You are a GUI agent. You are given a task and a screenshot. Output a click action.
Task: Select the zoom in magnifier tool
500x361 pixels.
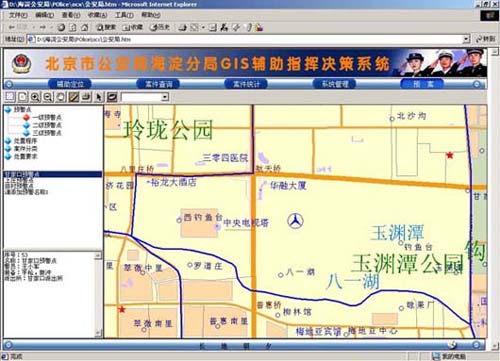[35, 97]
